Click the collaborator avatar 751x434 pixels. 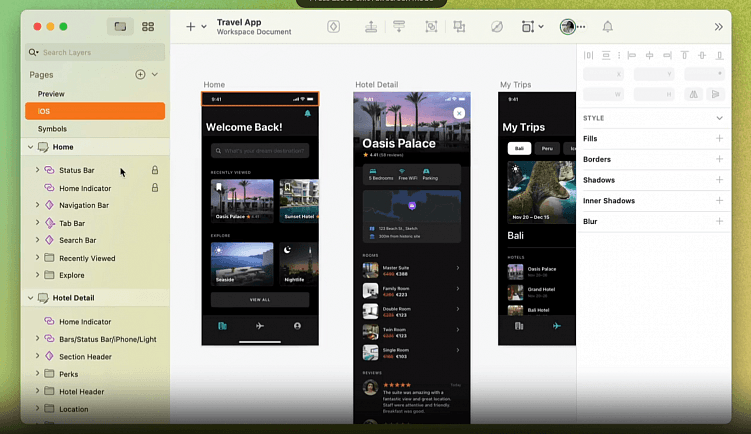tap(568, 27)
